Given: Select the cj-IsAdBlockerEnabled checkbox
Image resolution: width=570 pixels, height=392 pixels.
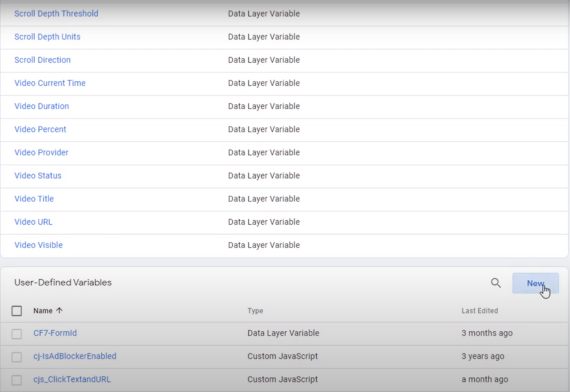Looking at the screenshot, I should [x=17, y=356].
